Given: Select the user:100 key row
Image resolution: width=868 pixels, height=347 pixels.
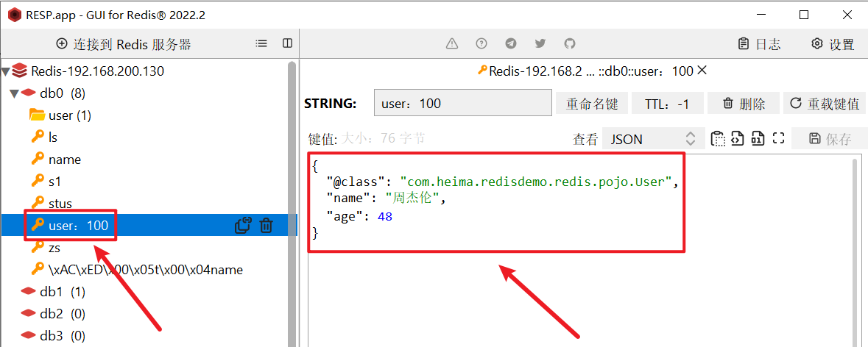Looking at the screenshot, I should pyautogui.click(x=149, y=225).
